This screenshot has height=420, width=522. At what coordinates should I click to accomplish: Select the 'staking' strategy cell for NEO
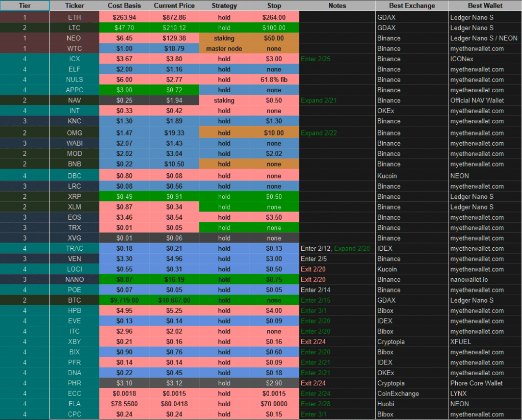[224, 38]
